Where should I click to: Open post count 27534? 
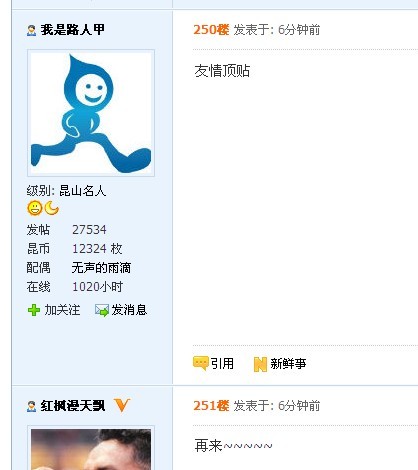(89, 230)
